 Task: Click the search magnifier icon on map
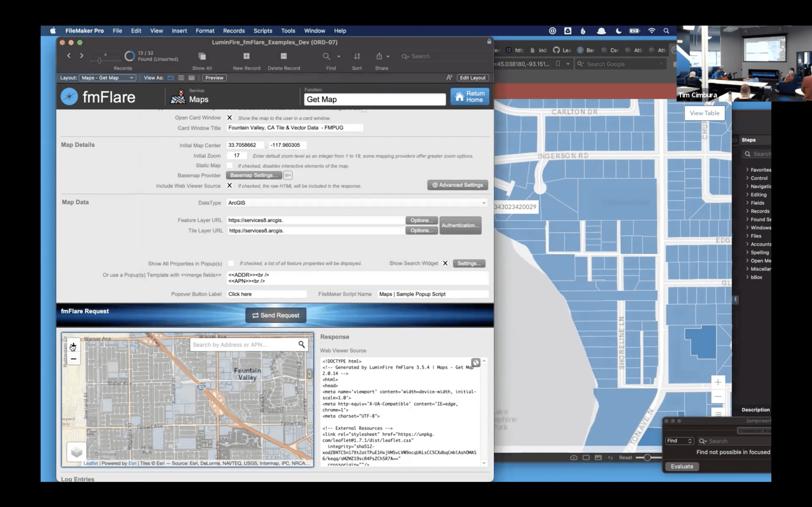point(301,344)
